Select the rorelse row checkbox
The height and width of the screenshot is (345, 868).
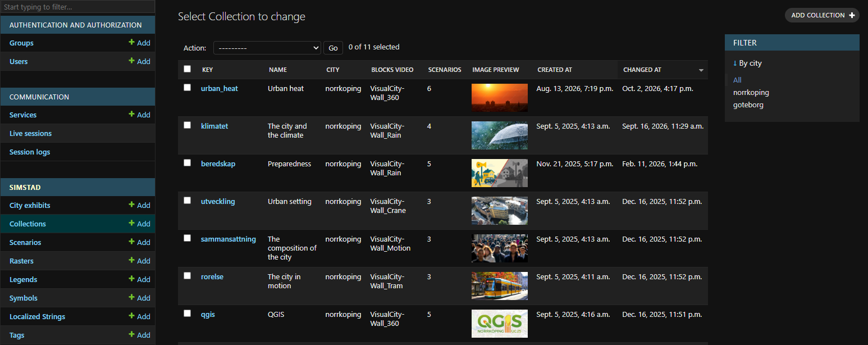pyautogui.click(x=188, y=276)
